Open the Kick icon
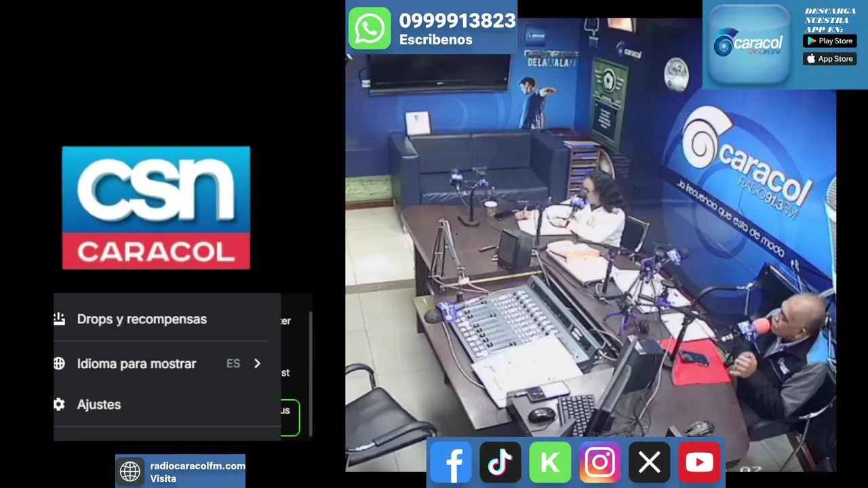868x488 pixels. [x=550, y=462]
